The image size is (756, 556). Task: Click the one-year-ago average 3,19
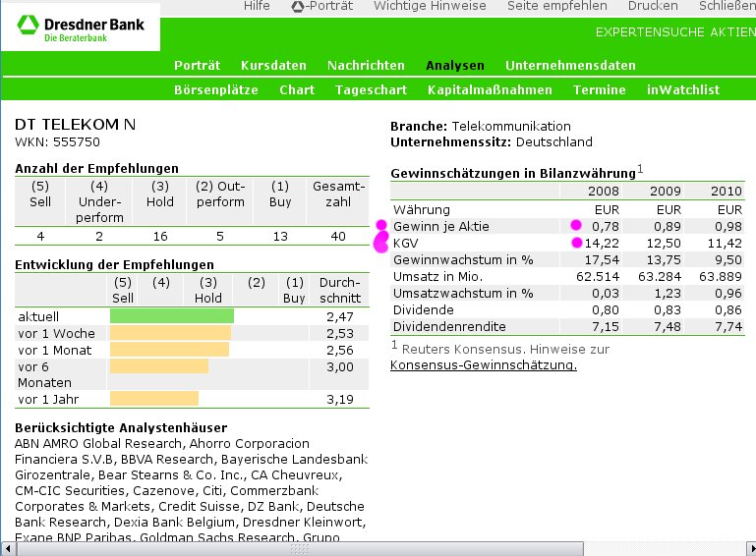(x=340, y=399)
